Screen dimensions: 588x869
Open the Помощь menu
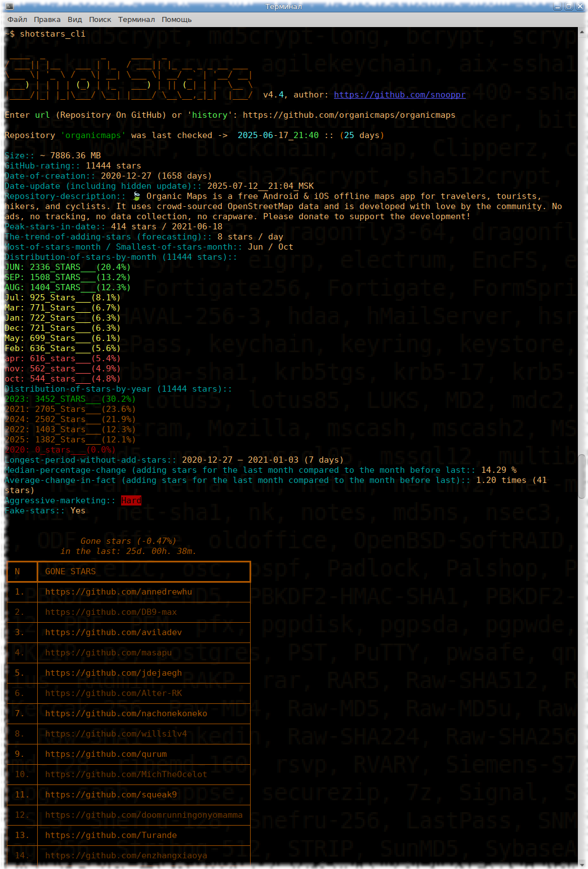pyautogui.click(x=176, y=19)
